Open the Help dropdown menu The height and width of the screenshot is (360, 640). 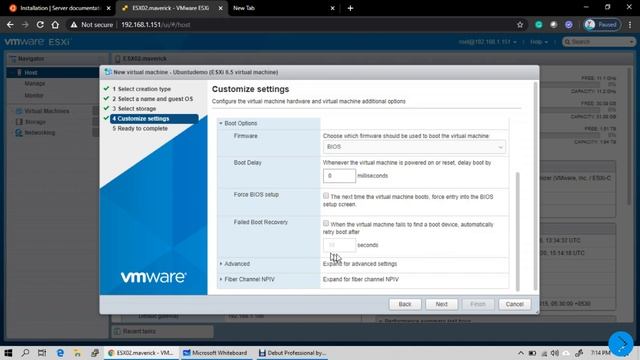tap(539, 42)
